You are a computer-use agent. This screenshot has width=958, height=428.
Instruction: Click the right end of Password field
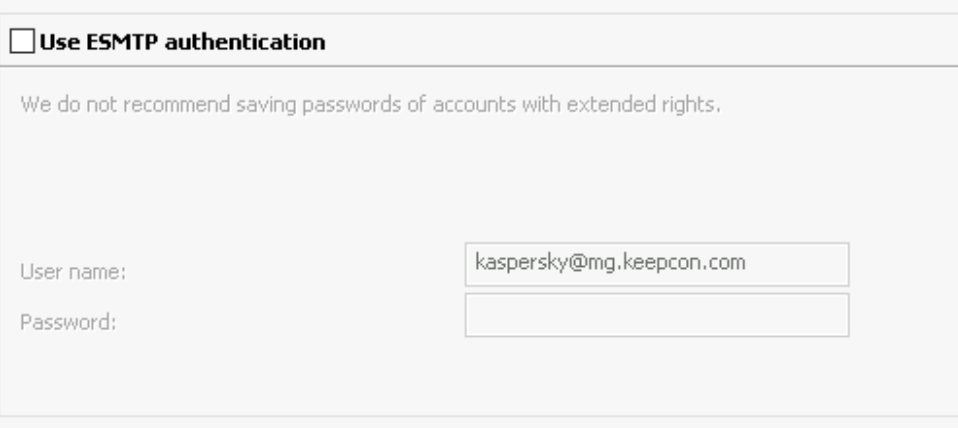pyautogui.click(x=842, y=315)
